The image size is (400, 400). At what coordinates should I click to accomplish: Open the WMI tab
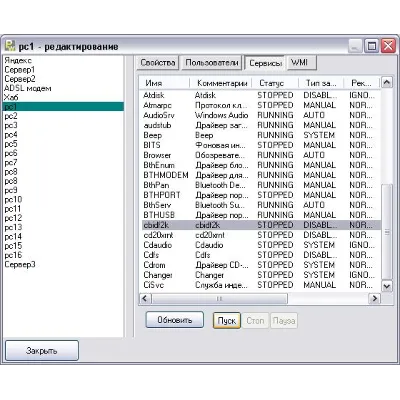click(x=300, y=63)
